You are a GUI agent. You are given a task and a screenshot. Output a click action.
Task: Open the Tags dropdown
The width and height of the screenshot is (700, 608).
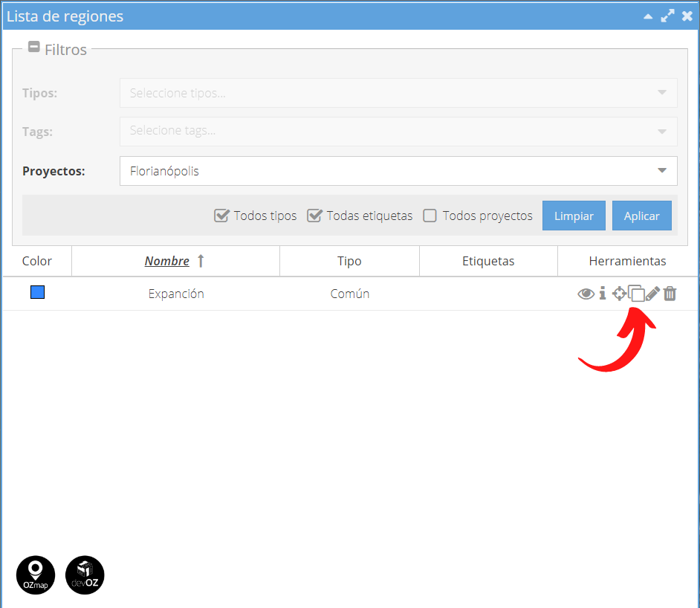coord(398,132)
